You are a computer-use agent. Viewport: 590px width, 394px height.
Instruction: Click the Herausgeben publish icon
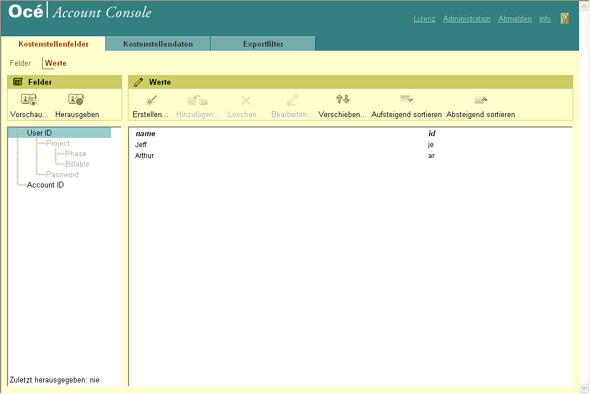click(76, 100)
